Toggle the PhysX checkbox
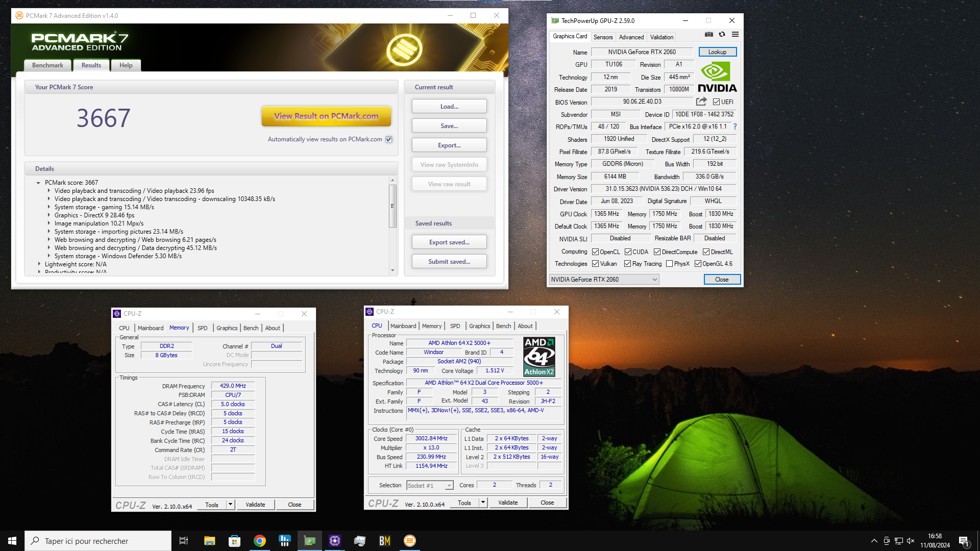Image resolution: width=980 pixels, height=551 pixels. (x=669, y=264)
